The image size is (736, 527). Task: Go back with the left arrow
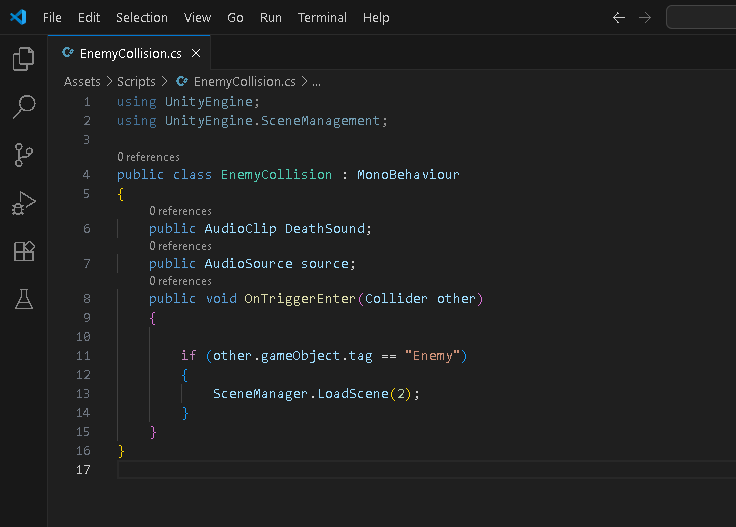point(619,18)
